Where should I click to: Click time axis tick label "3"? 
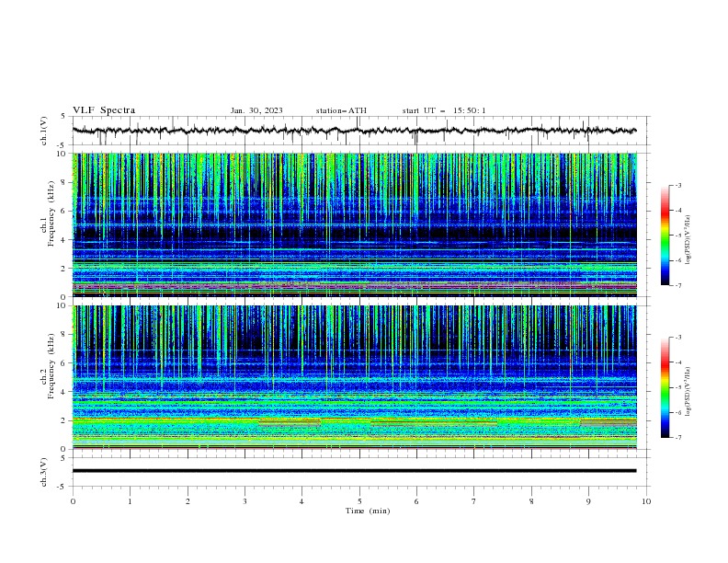[245, 501]
